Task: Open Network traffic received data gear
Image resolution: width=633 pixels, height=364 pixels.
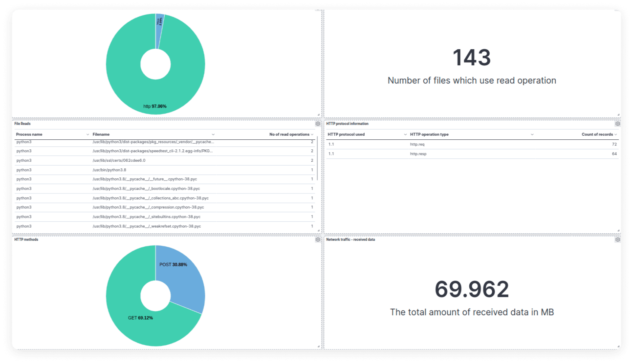Action: 618,239
